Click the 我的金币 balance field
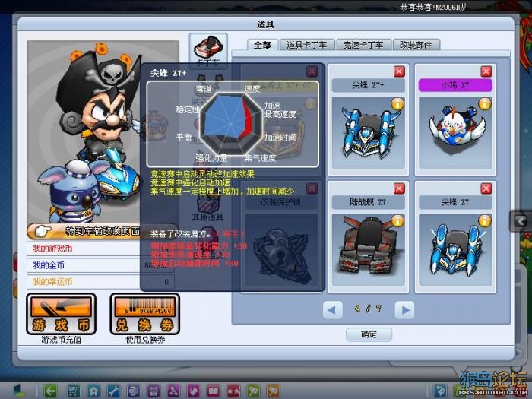This screenshot has width=532, height=399. point(101,265)
